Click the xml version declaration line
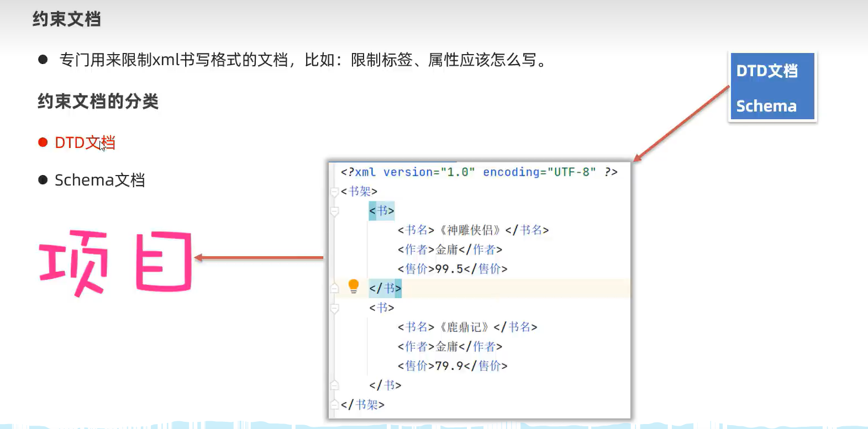The width and height of the screenshot is (868, 429). pyautogui.click(x=479, y=172)
